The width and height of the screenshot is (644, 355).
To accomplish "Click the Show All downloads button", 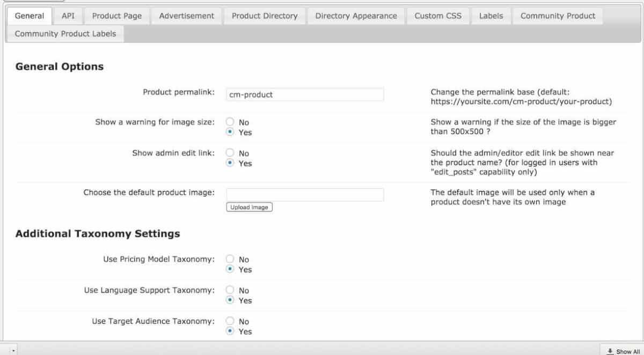I will pos(623,351).
